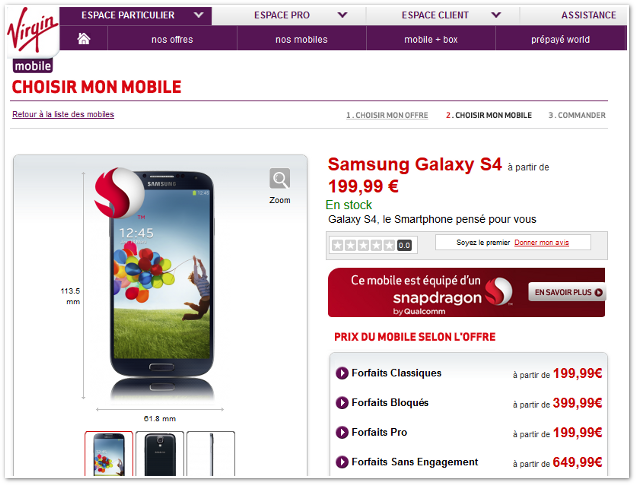The width and height of the screenshot is (636, 485).
Task: Select the phone side view thumbnail
Action: coord(211,454)
